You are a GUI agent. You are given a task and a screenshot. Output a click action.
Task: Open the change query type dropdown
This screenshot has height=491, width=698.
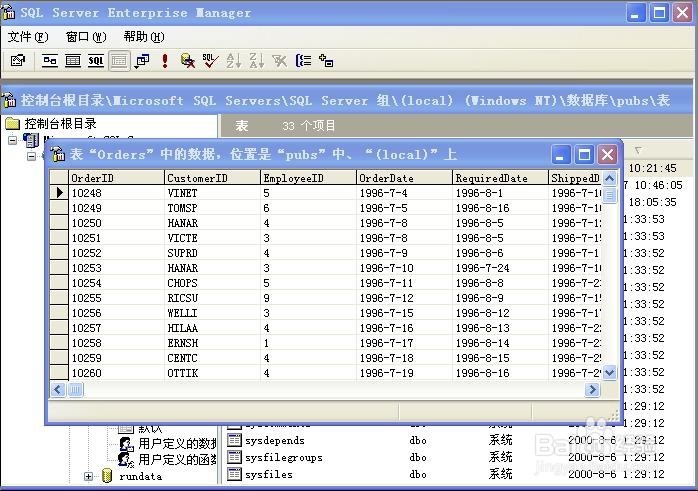pos(142,61)
